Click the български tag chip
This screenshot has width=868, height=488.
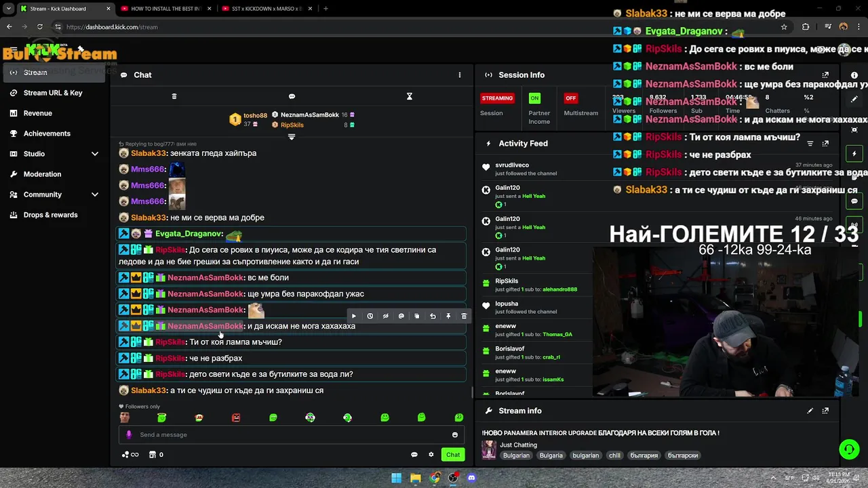(683, 455)
